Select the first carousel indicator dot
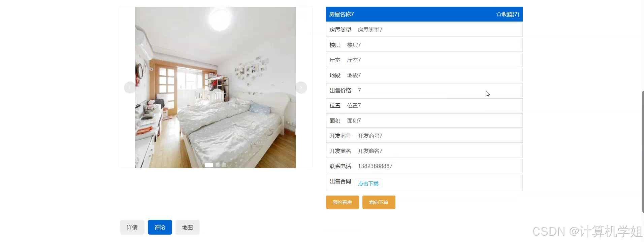Viewport: 644px width, 242px height. [209, 165]
